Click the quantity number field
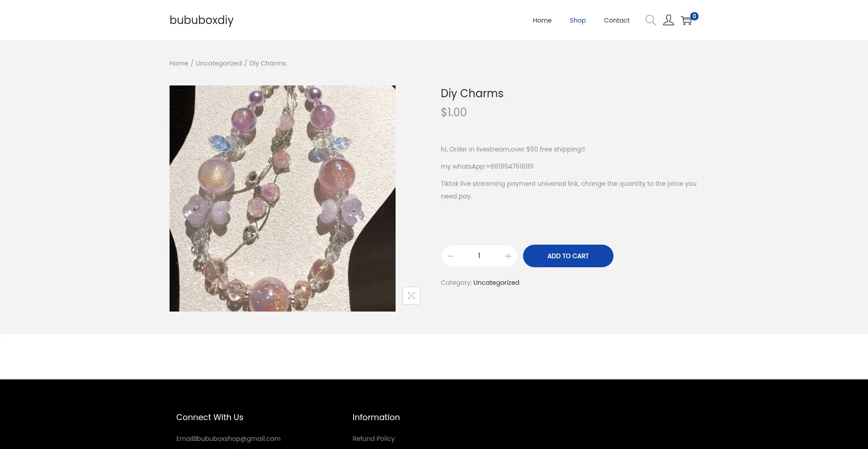Viewport: 868px width, 449px height. point(479,256)
